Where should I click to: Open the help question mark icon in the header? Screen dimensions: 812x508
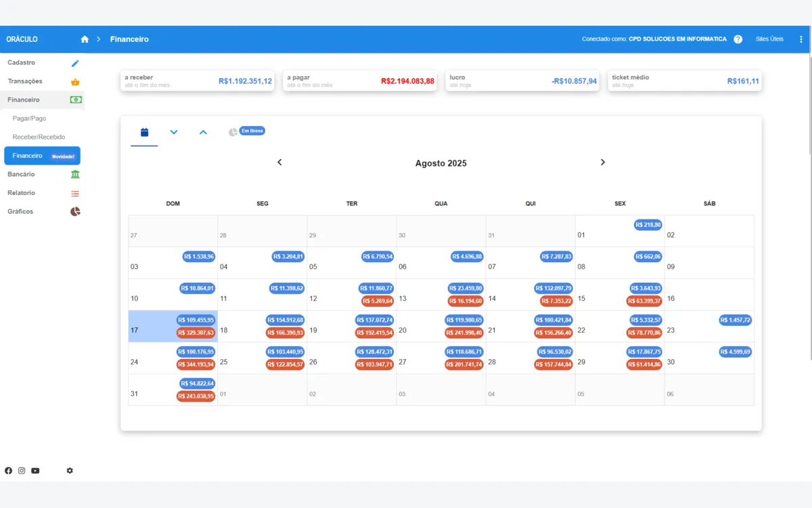[738, 39]
